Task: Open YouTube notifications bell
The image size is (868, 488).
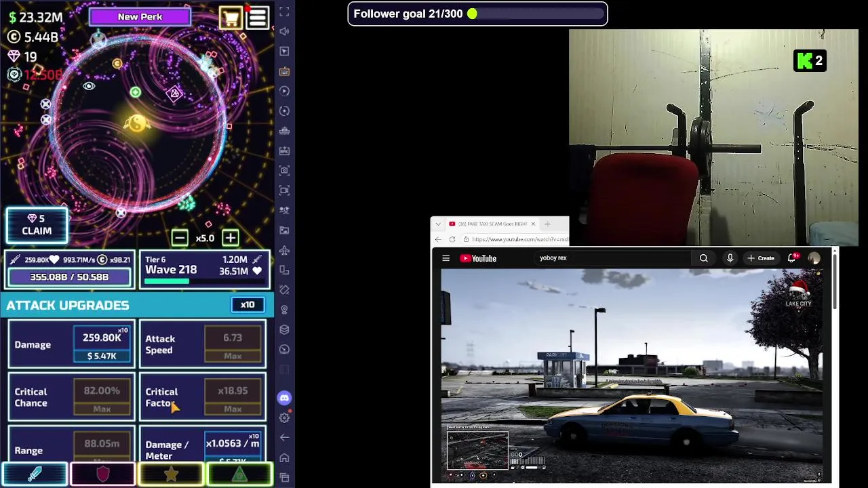Action: tap(792, 258)
